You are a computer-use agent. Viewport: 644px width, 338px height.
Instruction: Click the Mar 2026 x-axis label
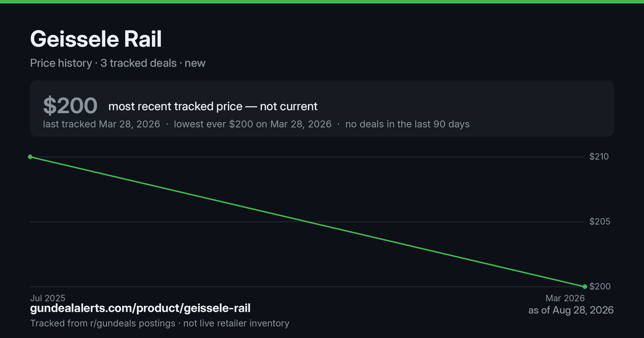565,298
